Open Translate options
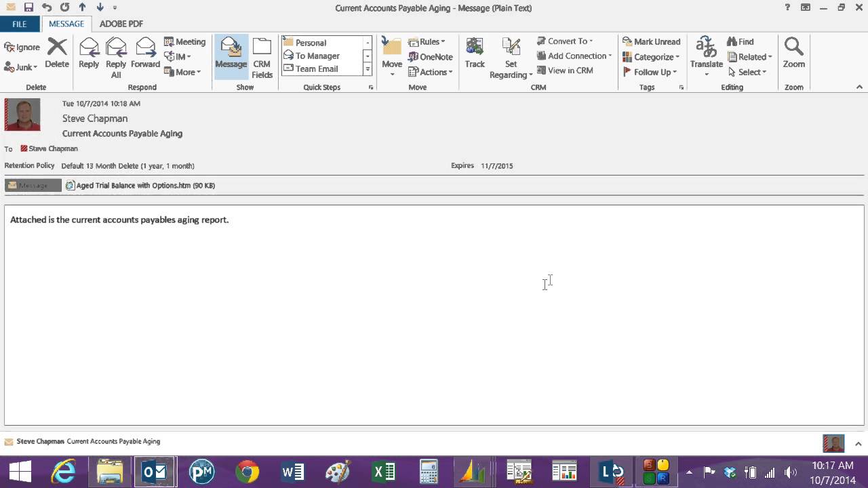Screen dimensions: 868x488 click(x=707, y=58)
